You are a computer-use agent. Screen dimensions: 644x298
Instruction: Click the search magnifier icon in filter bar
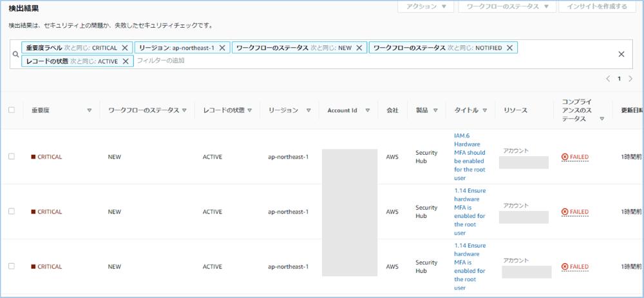15,55
